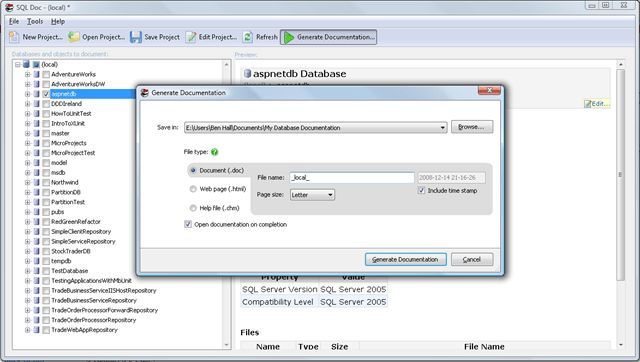This screenshot has width=640, height=362.
Task: Click the dialog's Generate Documentation button
Action: coord(405,259)
